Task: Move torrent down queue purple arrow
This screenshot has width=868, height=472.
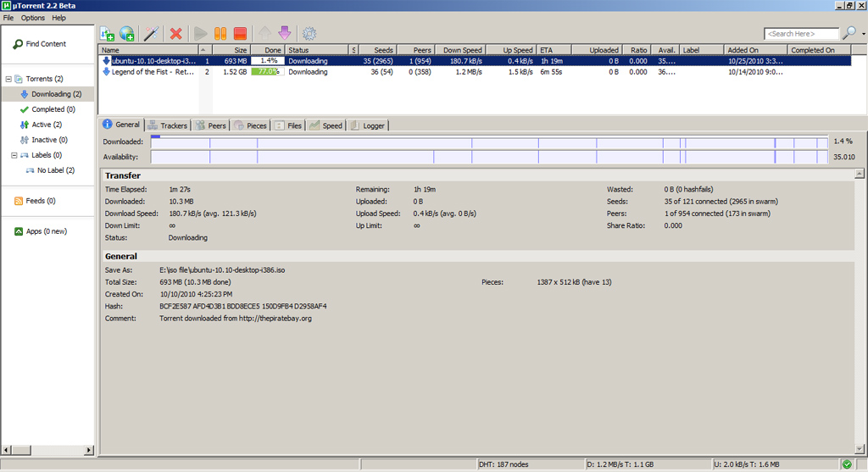Action: tap(285, 34)
